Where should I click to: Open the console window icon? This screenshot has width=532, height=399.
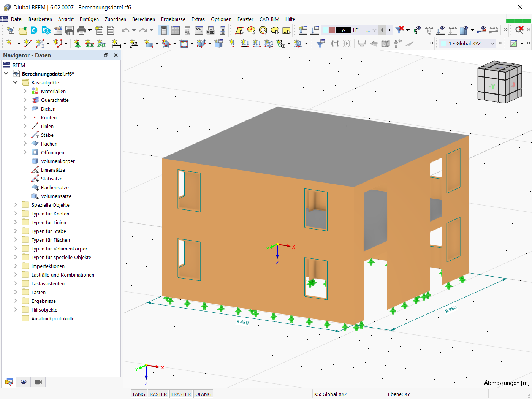[199, 30]
